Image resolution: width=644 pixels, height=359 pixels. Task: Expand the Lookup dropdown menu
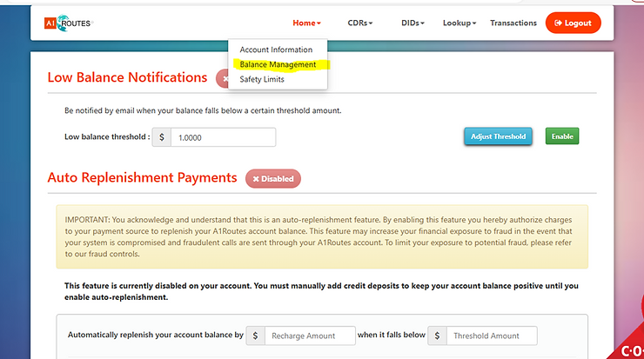(x=460, y=23)
